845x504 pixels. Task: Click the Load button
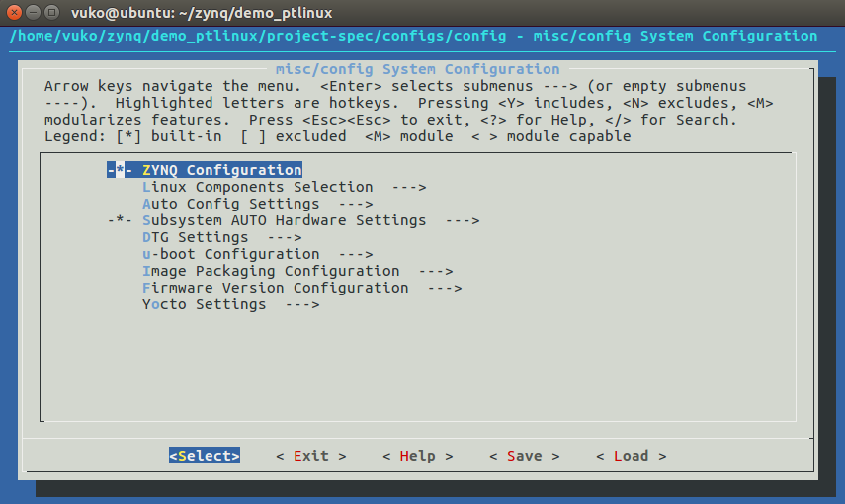632,456
